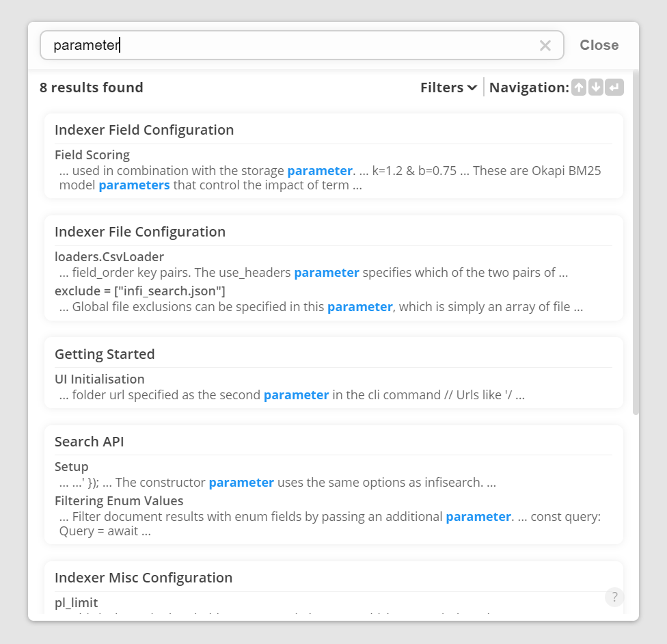Open the Getting Started result
Viewport: 667px width, 644px height.
[x=105, y=354]
